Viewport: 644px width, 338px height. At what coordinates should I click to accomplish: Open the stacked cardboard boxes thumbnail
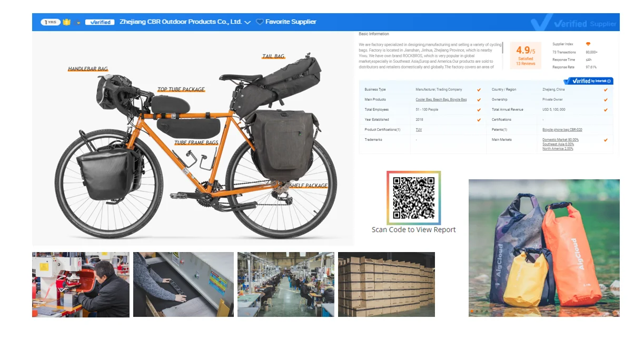[x=387, y=285]
